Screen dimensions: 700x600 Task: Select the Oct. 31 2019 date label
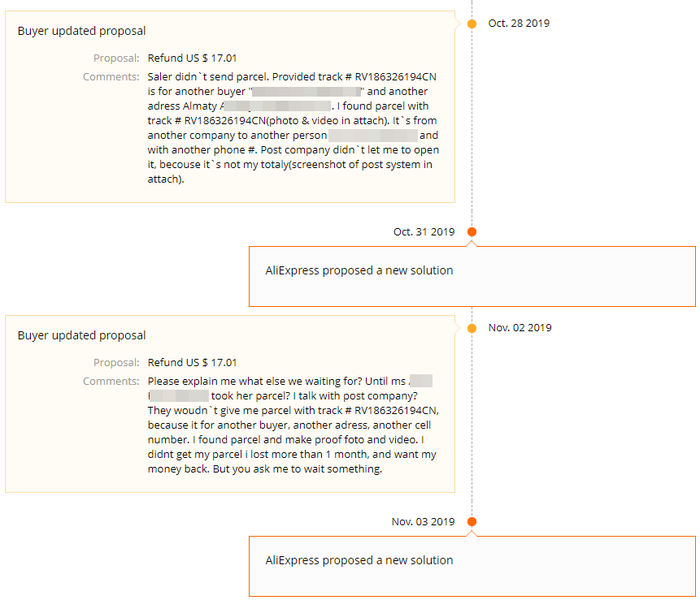point(424,232)
